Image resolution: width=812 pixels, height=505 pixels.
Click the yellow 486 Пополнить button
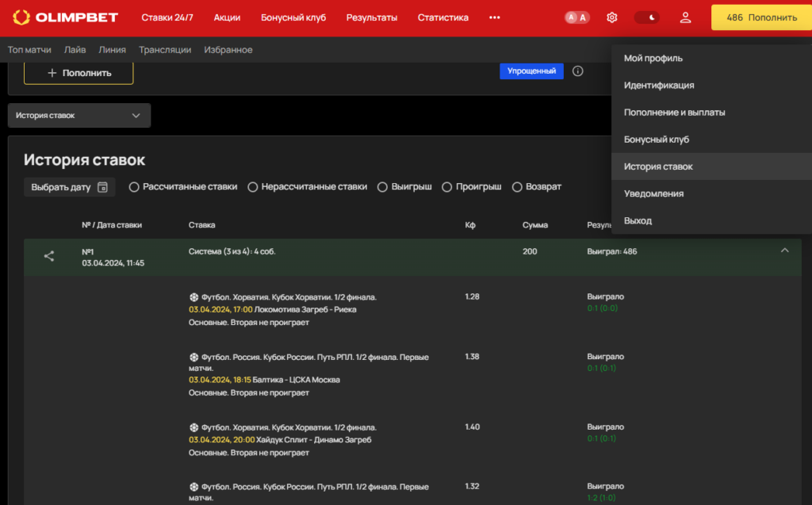pos(761,17)
